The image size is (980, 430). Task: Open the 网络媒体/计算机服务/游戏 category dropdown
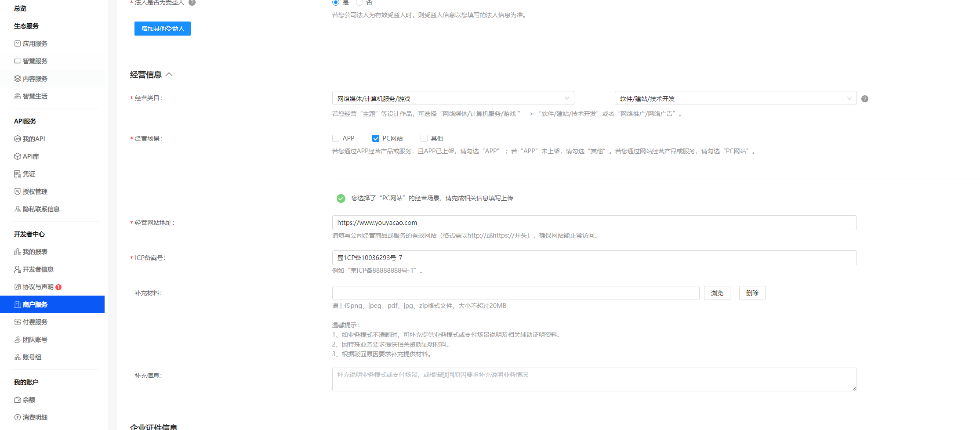[x=453, y=98]
